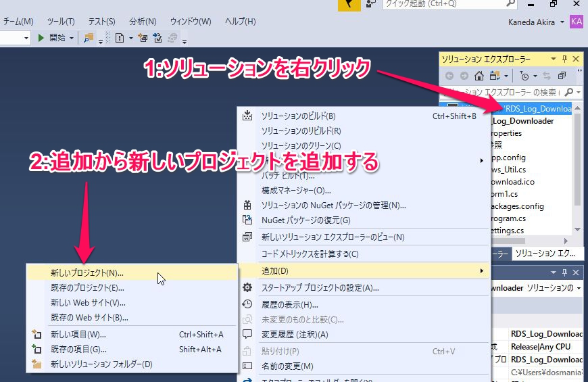The image size is (588, 382).
Task: Open the Kaneda Akira account dropdown
Action: pyautogui.click(x=562, y=22)
